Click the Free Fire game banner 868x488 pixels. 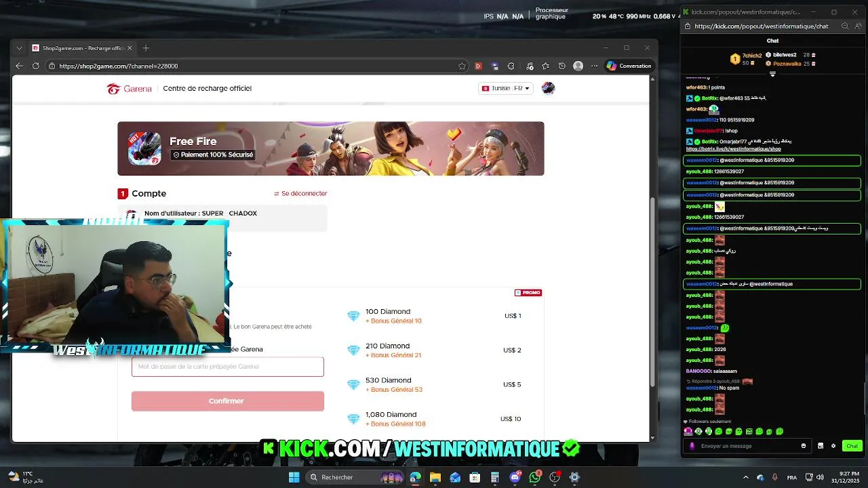click(x=330, y=148)
